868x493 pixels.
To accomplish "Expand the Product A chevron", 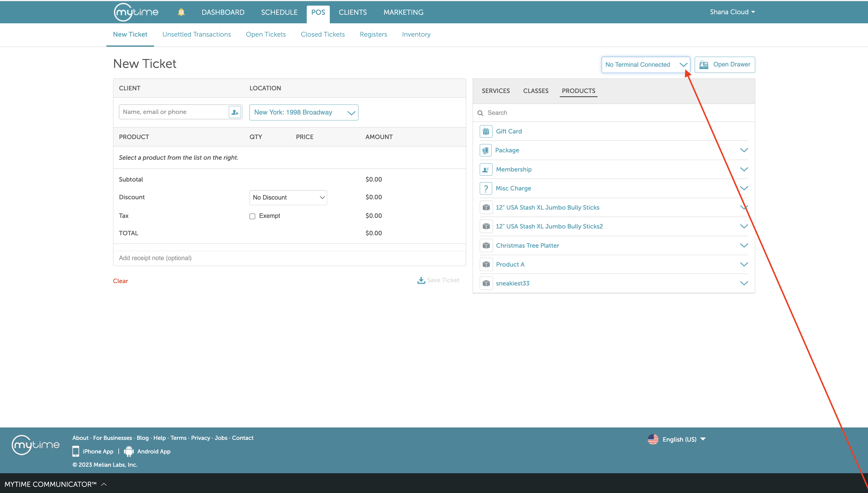I will pos(744,264).
